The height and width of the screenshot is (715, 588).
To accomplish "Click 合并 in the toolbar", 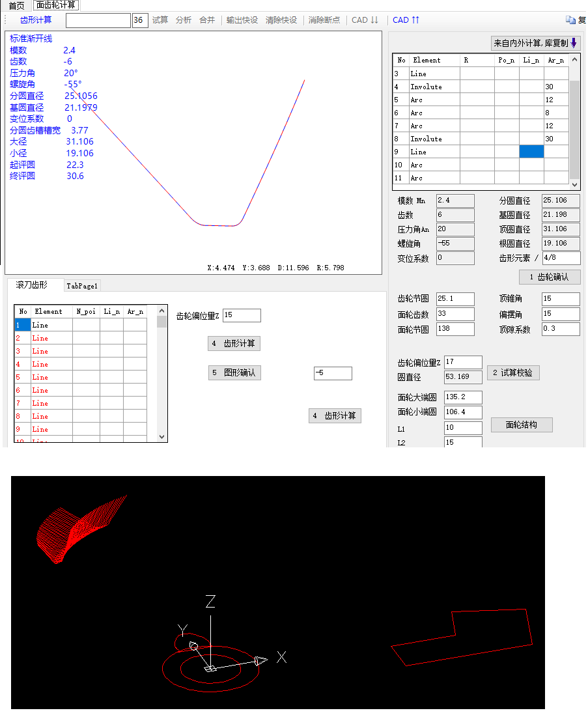I will tap(207, 20).
